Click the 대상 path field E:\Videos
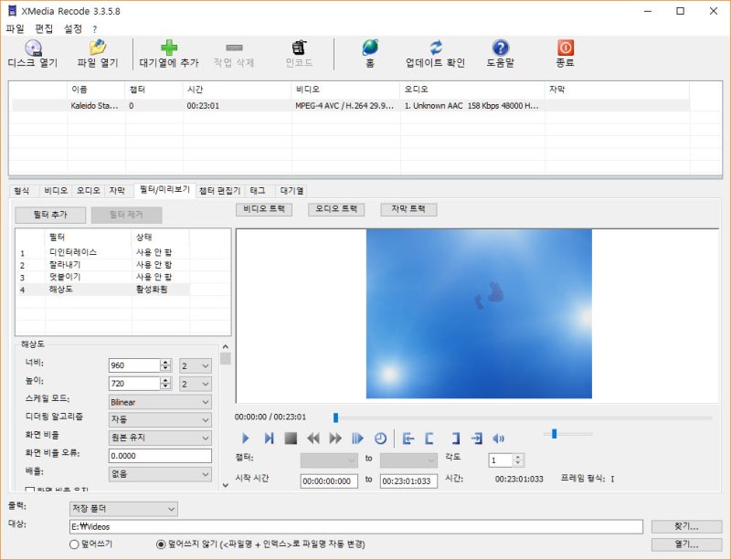Screen dimensions: 731x560 pos(356,527)
